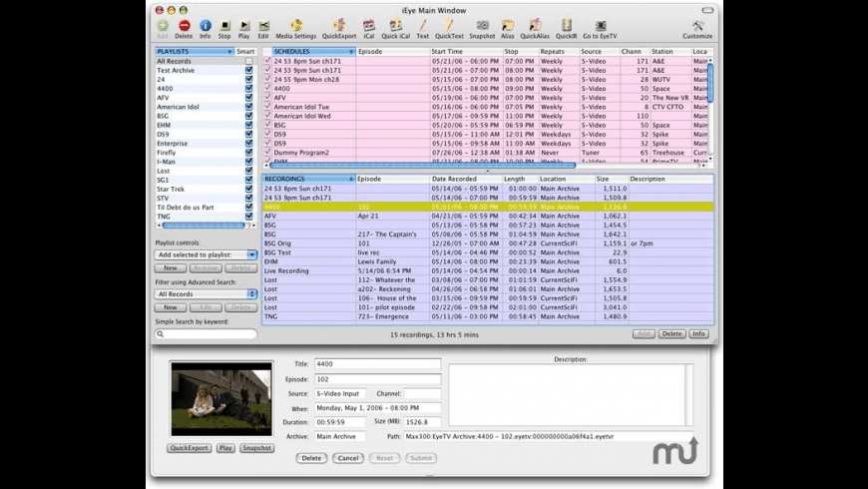The height and width of the screenshot is (489, 868).
Task: Toggle Smart checkbox for Star Trek playlist
Action: (x=249, y=189)
